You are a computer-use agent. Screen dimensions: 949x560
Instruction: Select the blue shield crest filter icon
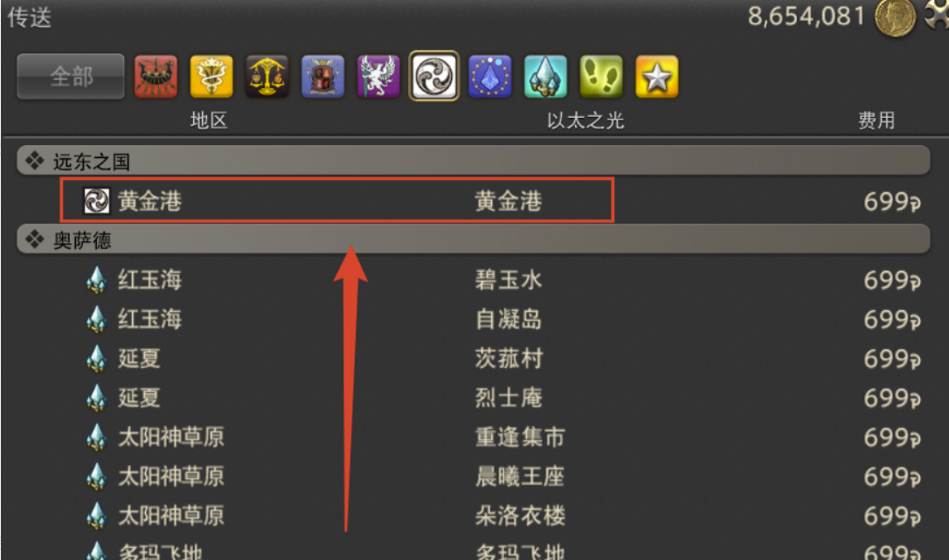pos(322,76)
